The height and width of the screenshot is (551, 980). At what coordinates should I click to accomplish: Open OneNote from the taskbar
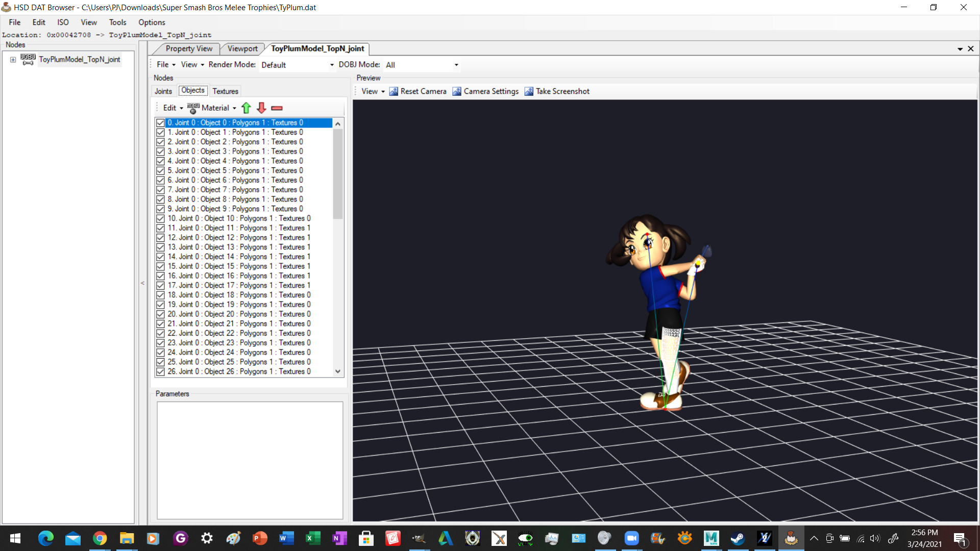click(x=339, y=538)
